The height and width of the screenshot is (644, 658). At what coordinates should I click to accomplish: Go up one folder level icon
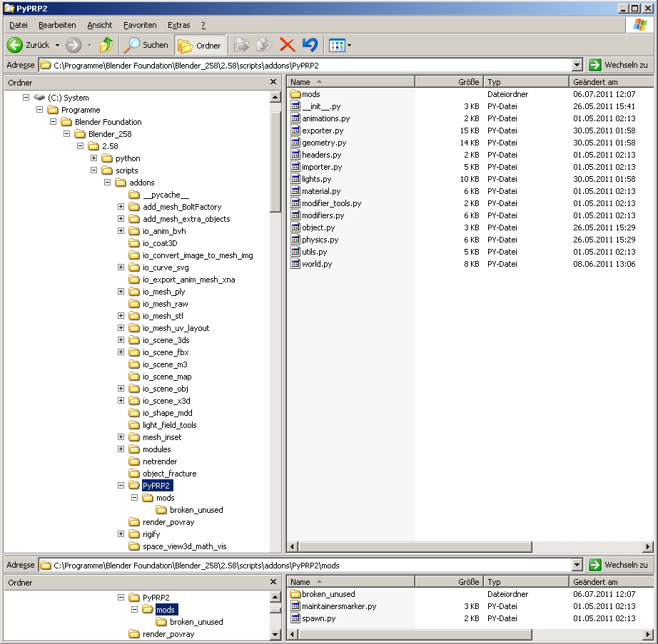(x=106, y=45)
